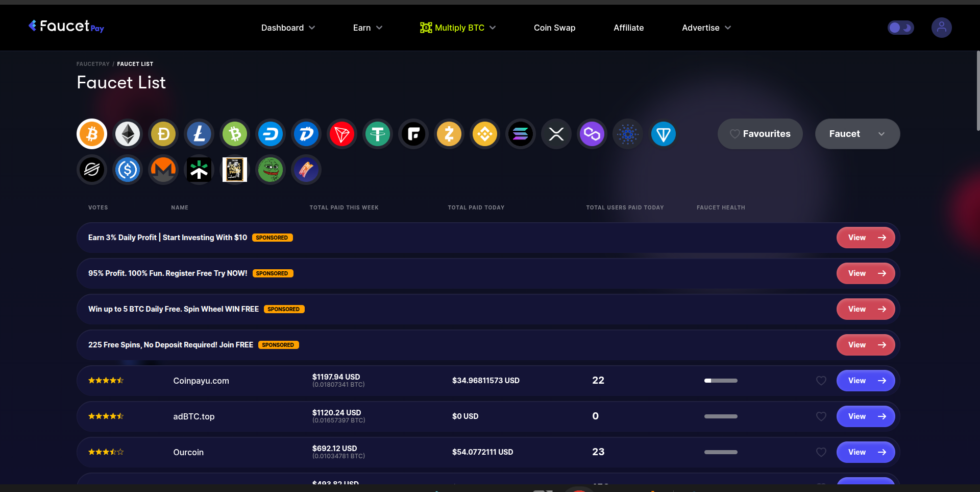Expand the Earn menu

(x=367, y=28)
